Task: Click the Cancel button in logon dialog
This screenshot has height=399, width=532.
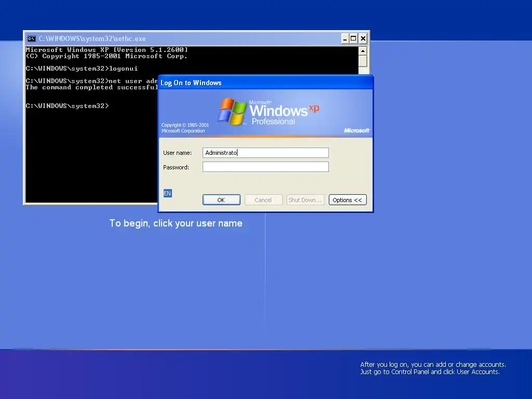Action: pos(263,200)
